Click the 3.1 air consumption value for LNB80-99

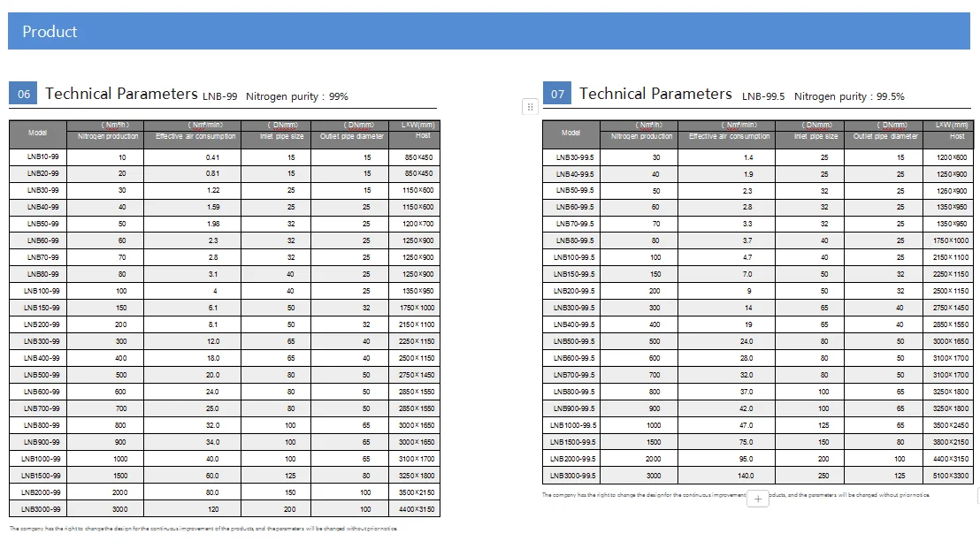point(213,274)
